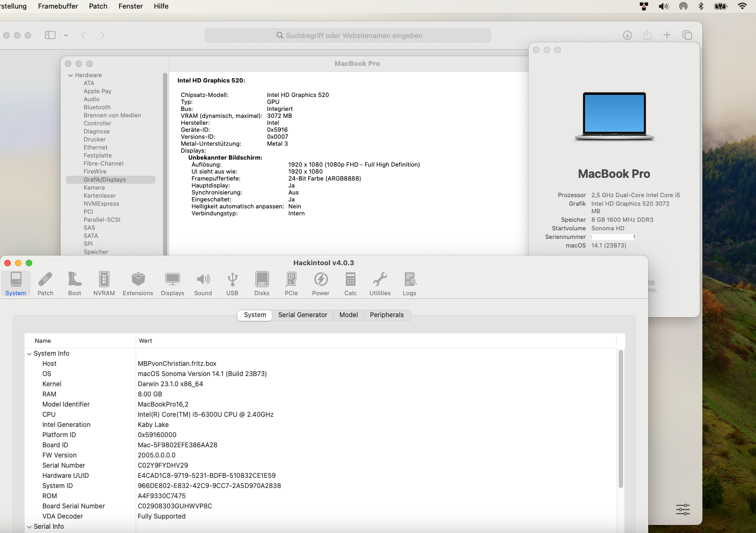Select Bluetooth in the hardware sidebar
Image resolution: width=756 pixels, height=533 pixels.
coord(97,108)
